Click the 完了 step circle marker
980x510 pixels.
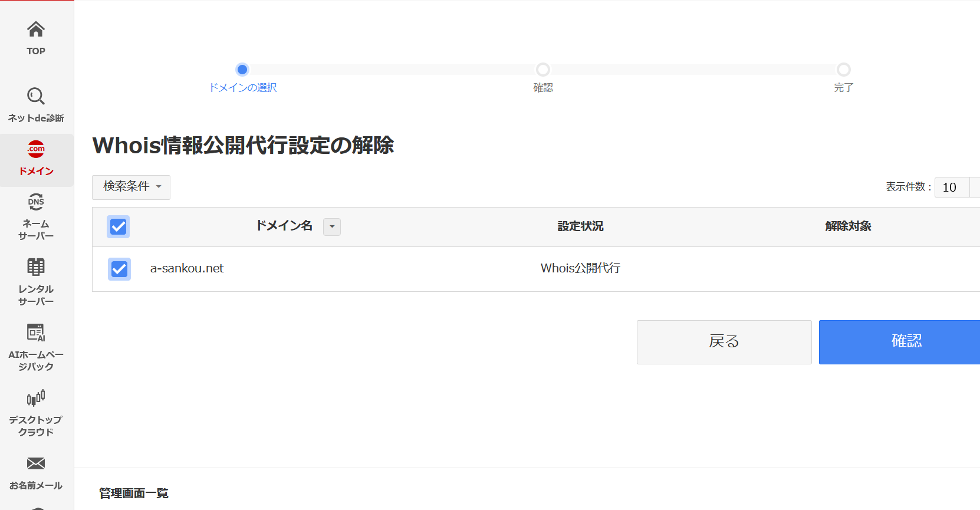click(x=844, y=70)
